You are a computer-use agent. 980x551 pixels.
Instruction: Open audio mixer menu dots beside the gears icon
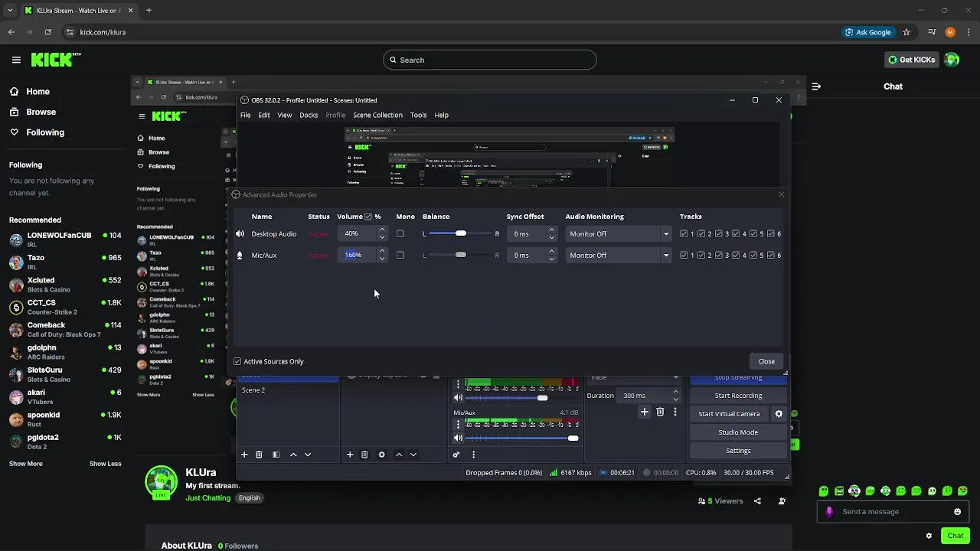coord(473,455)
